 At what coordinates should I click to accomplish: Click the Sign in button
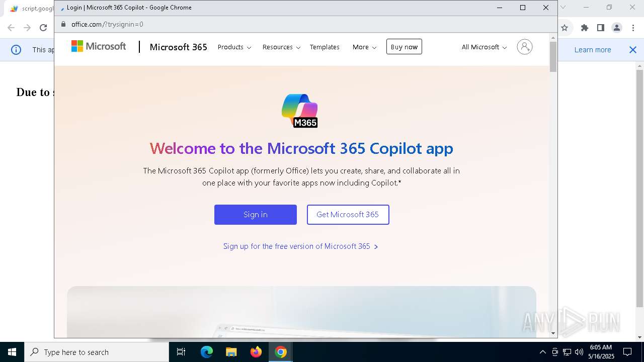click(x=256, y=215)
